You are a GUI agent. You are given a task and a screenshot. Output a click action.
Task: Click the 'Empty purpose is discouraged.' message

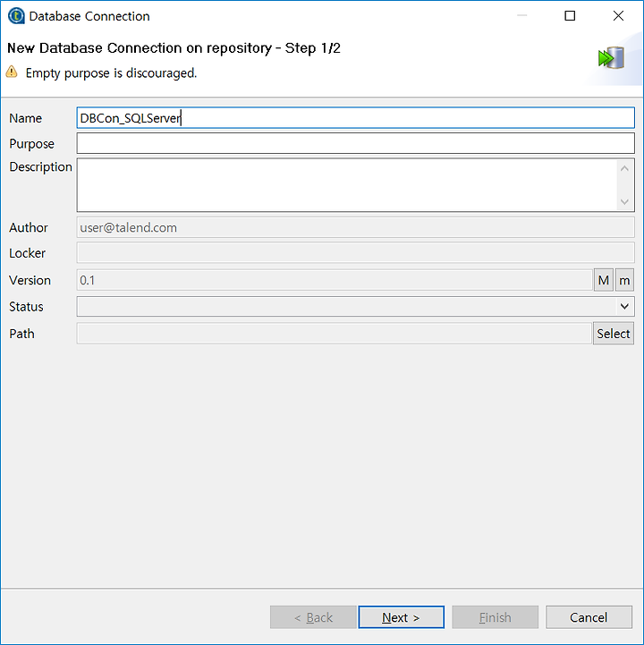pos(111,72)
